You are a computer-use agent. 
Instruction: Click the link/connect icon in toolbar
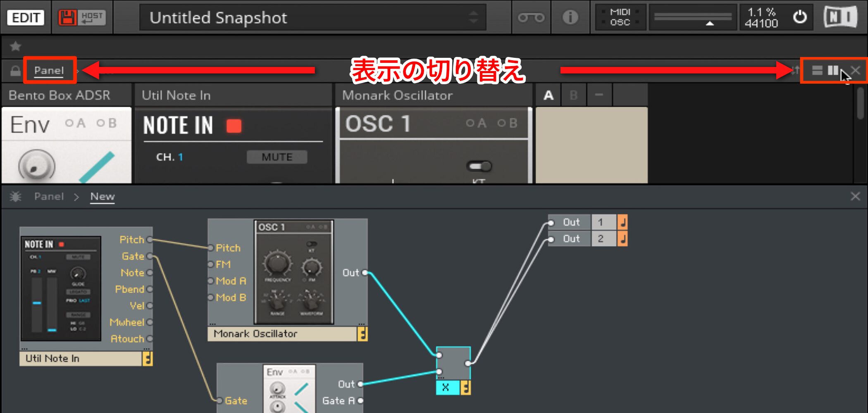pyautogui.click(x=531, y=17)
